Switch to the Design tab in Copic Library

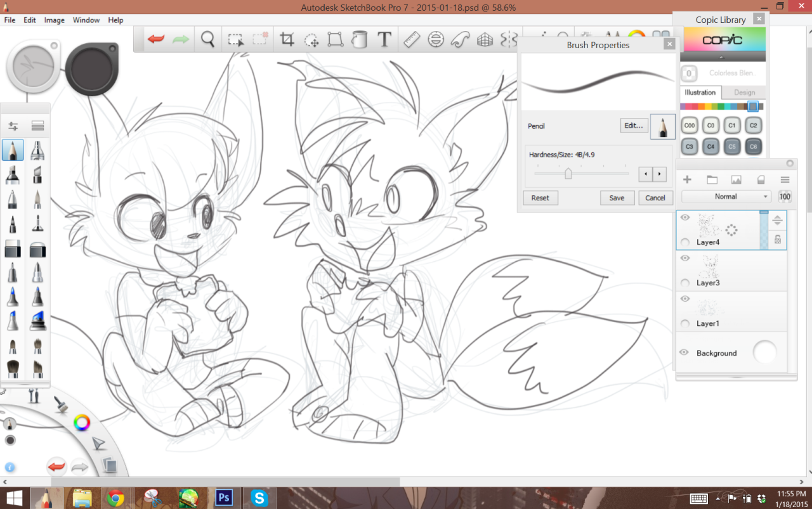[744, 93]
